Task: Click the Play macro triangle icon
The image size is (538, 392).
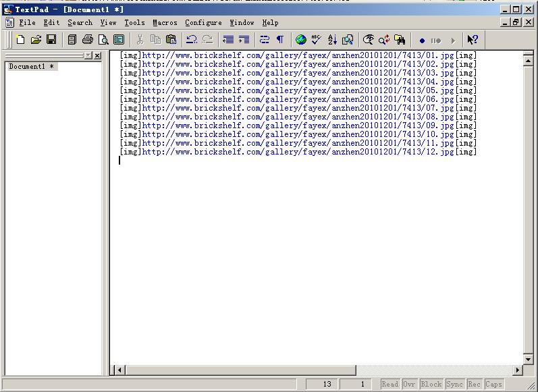Action: (x=453, y=40)
